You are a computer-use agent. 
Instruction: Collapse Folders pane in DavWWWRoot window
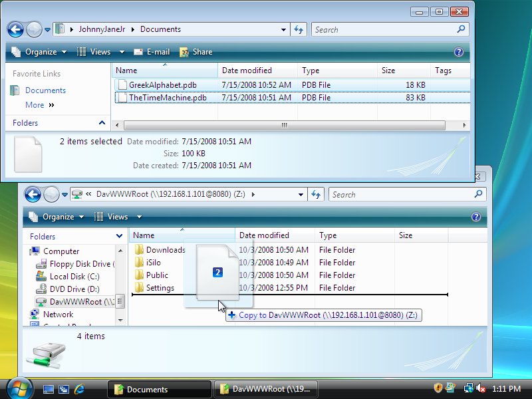pos(119,236)
